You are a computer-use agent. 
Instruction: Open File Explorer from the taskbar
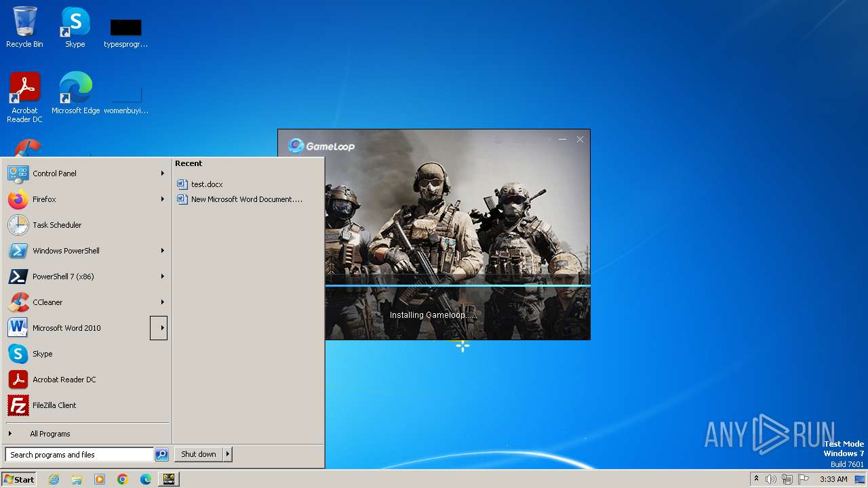[x=77, y=479]
